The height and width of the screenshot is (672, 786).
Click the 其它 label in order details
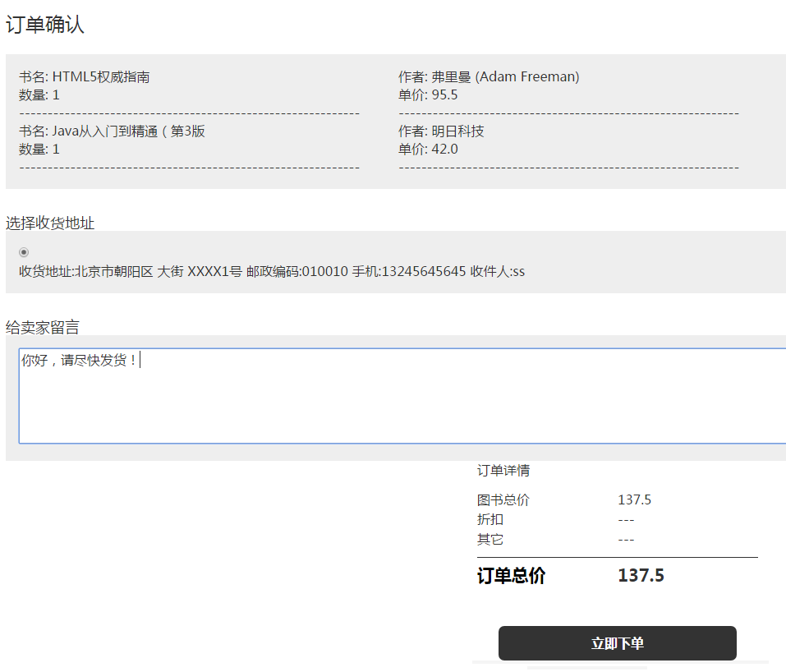[x=490, y=540]
